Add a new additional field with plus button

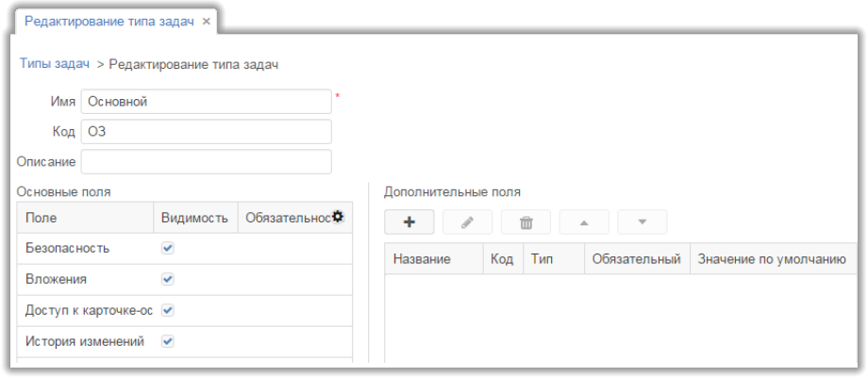click(409, 222)
